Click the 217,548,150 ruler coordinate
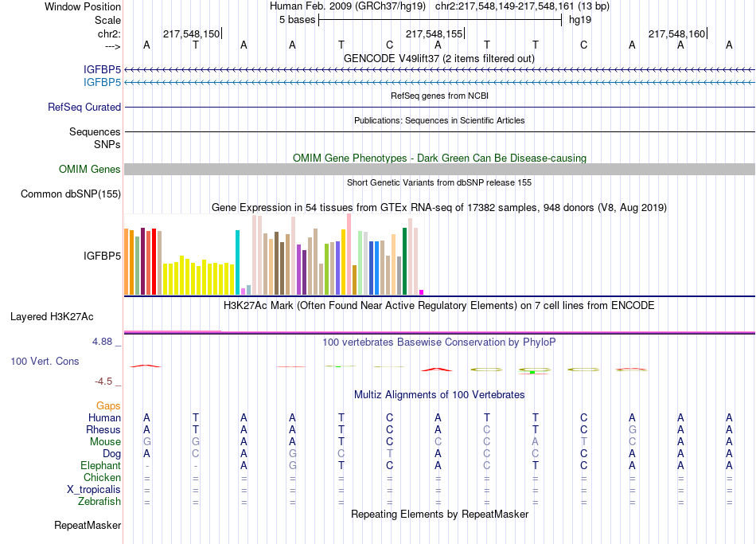The image size is (756, 544). [191, 33]
